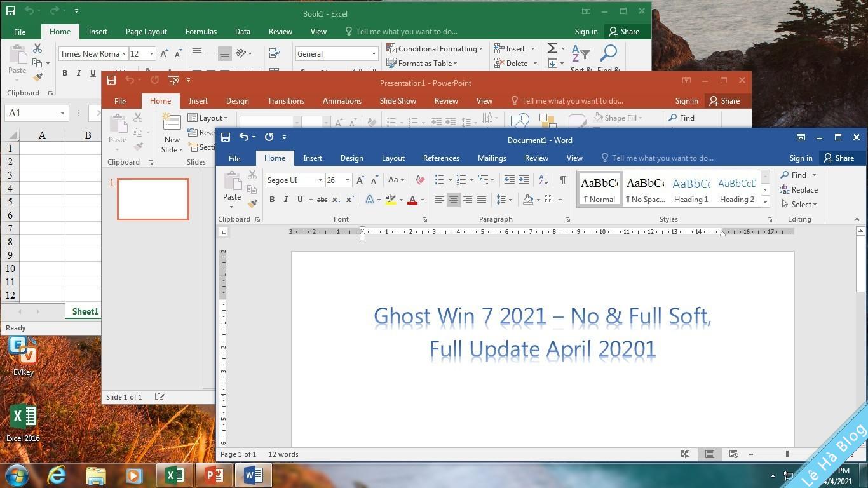The image size is (868, 488).
Task: Open the Formulas tab in Excel
Action: click(201, 32)
